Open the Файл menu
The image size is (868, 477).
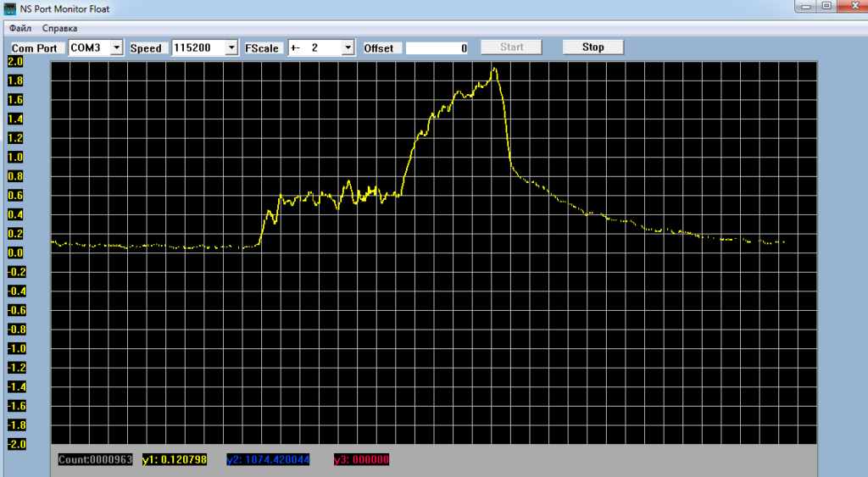click(20, 28)
